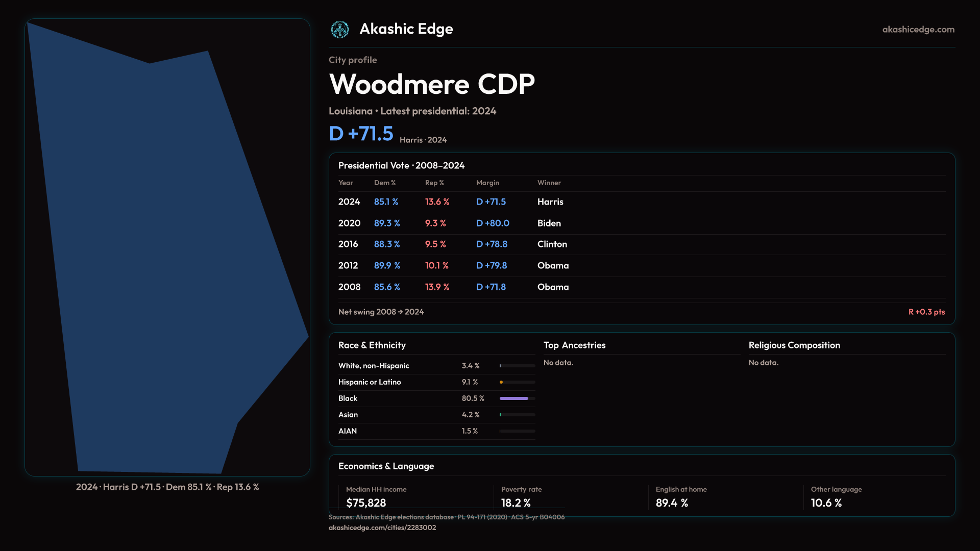
Task: Click the Poverty rate 18.2 % figure
Action: (x=516, y=503)
